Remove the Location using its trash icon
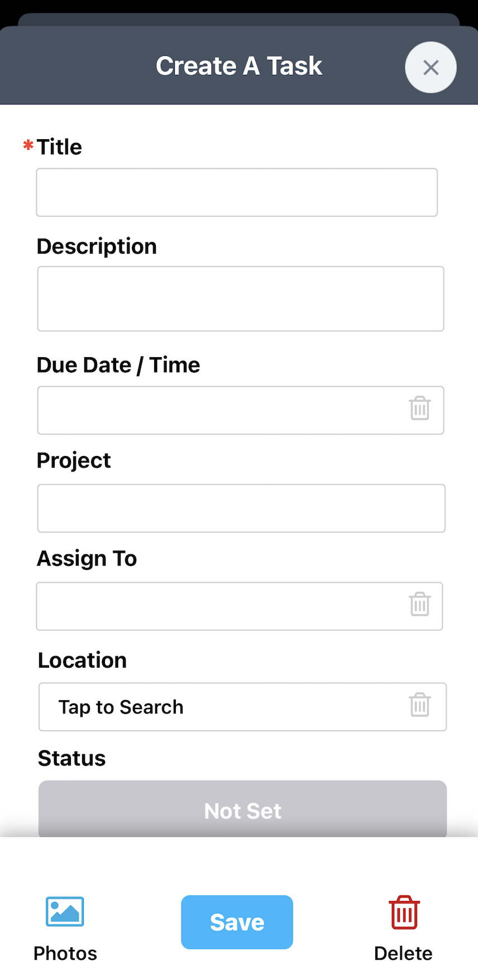The height and width of the screenshot is (980, 478). pos(419,705)
